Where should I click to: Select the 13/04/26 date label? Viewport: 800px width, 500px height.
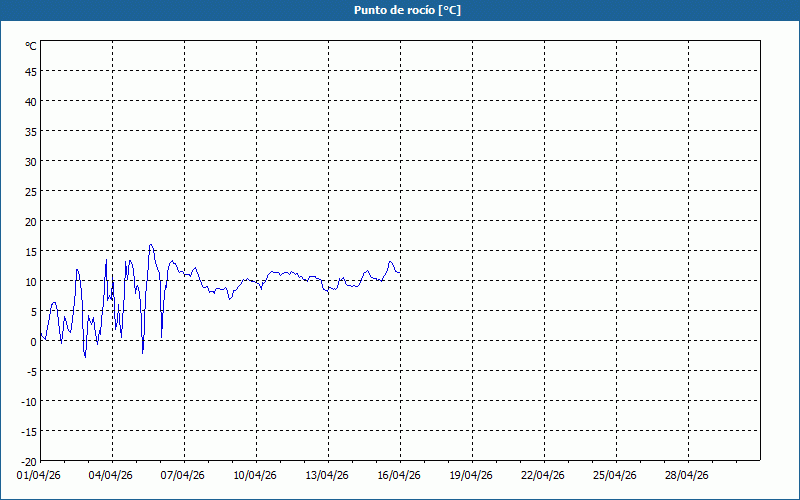[x=327, y=476]
